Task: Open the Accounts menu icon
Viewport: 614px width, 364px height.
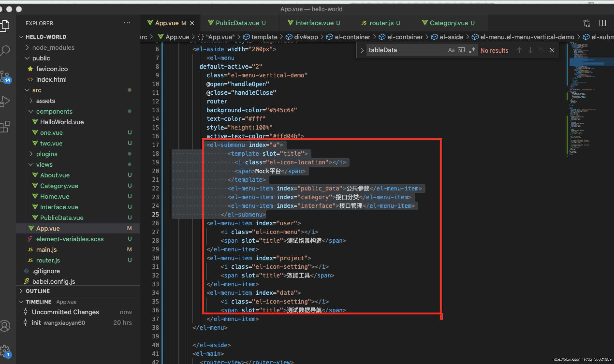Action: pyautogui.click(x=5, y=326)
